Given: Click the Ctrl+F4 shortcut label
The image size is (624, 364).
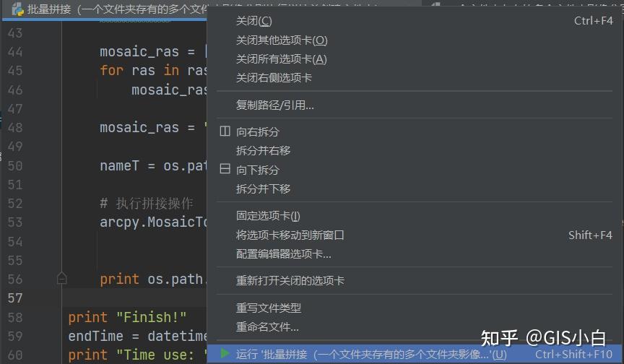Looking at the screenshot, I should pyautogui.click(x=594, y=21).
